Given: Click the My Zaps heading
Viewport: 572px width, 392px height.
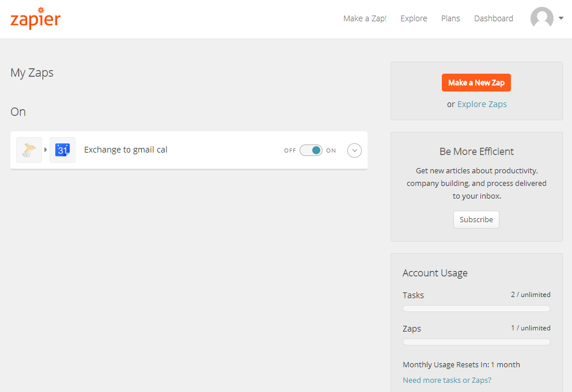Looking at the screenshot, I should click(x=32, y=73).
